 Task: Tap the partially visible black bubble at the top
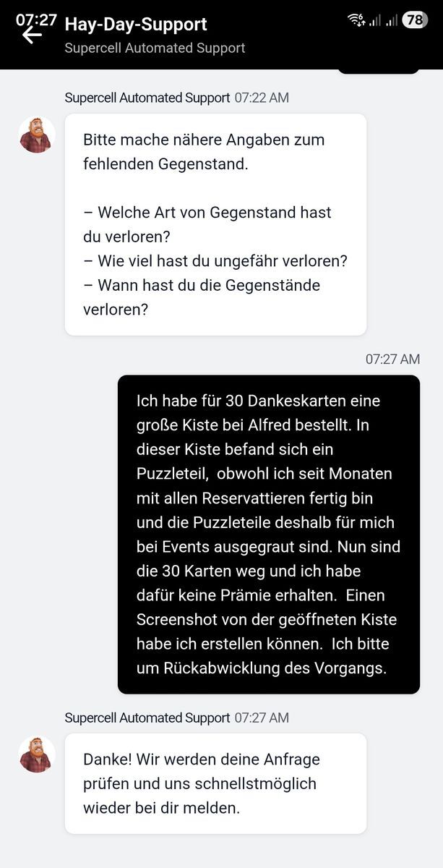[x=378, y=71]
